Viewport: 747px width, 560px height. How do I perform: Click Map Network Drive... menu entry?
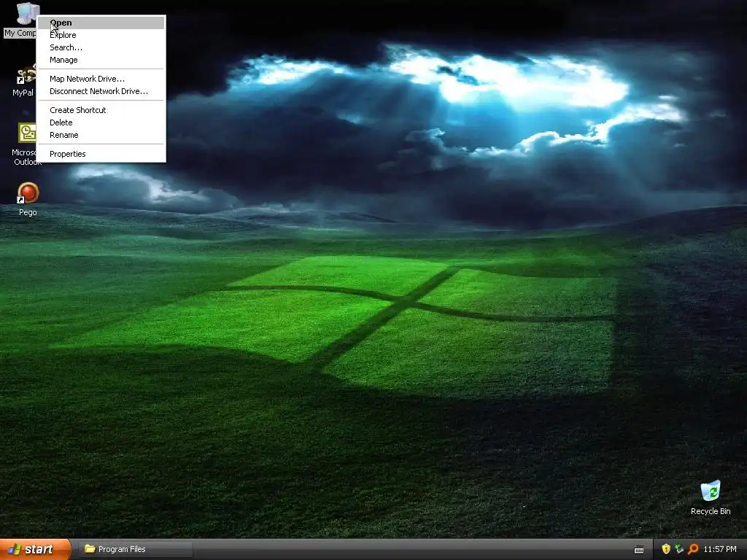point(101,79)
